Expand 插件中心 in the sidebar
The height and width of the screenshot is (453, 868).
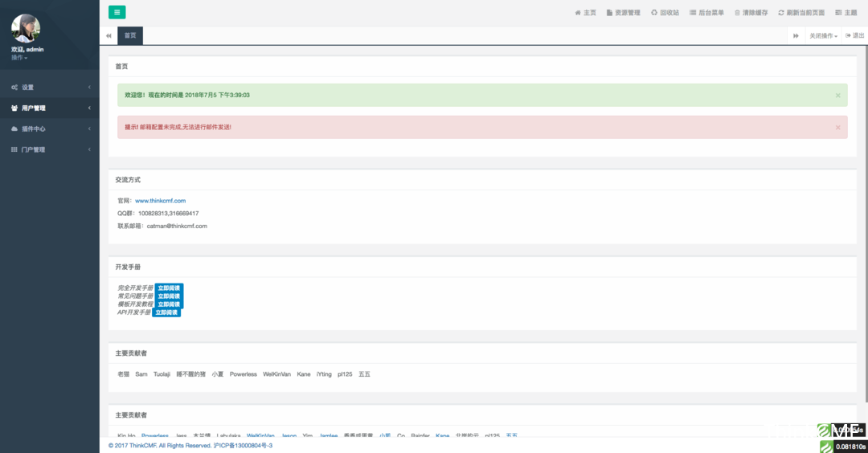pyautogui.click(x=50, y=129)
